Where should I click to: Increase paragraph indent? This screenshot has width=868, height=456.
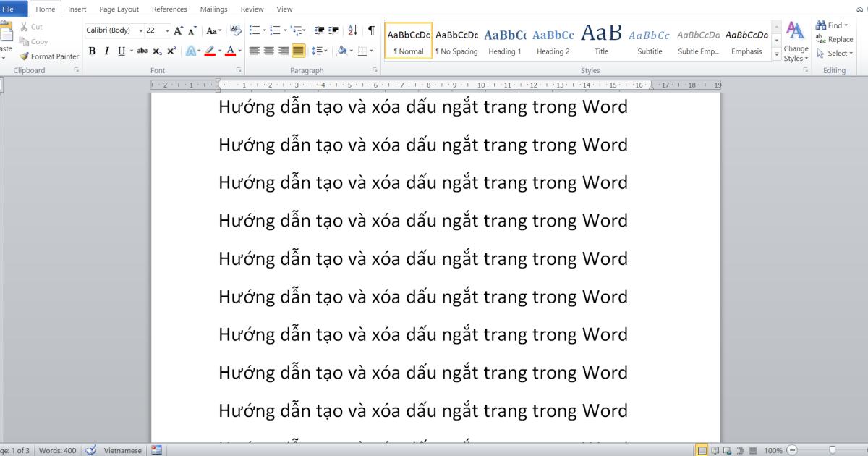pos(333,30)
